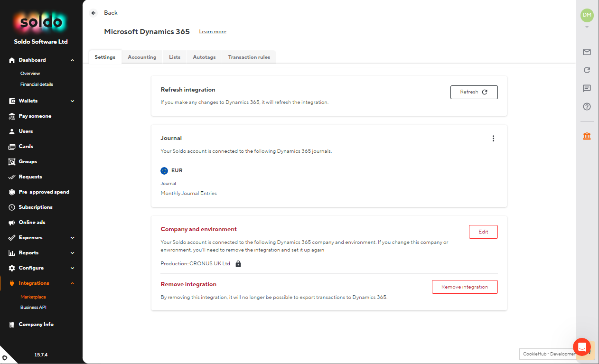Open the Dashboard home icon
This screenshot has height=364, width=599.
click(x=12, y=60)
